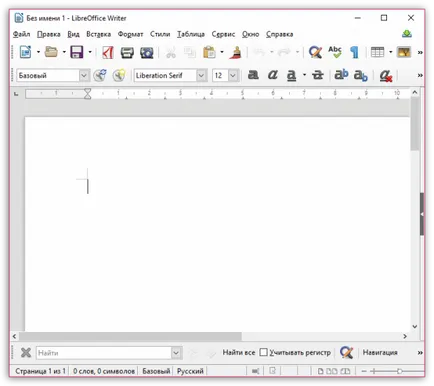The image size is (434, 386).
Task: Open Find & Replace from the top toolbar
Action: [315, 52]
